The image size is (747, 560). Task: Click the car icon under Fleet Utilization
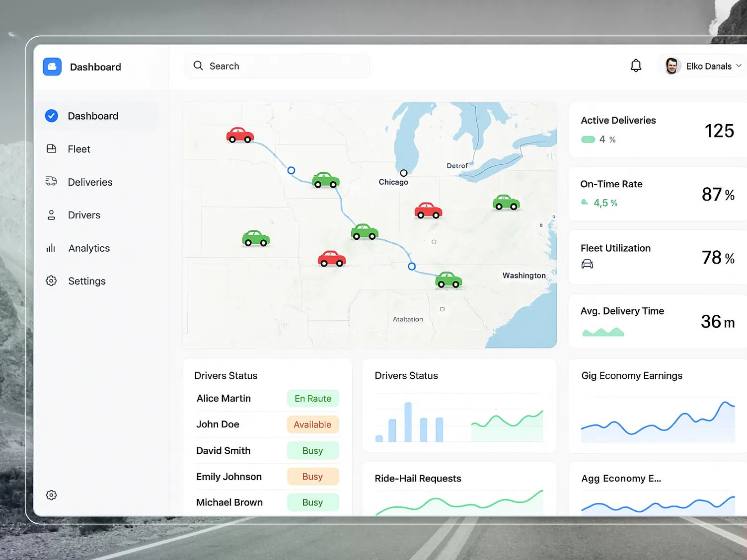587,264
